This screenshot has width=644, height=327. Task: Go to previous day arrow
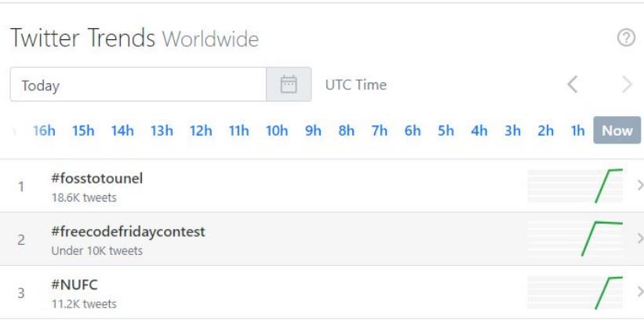573,85
